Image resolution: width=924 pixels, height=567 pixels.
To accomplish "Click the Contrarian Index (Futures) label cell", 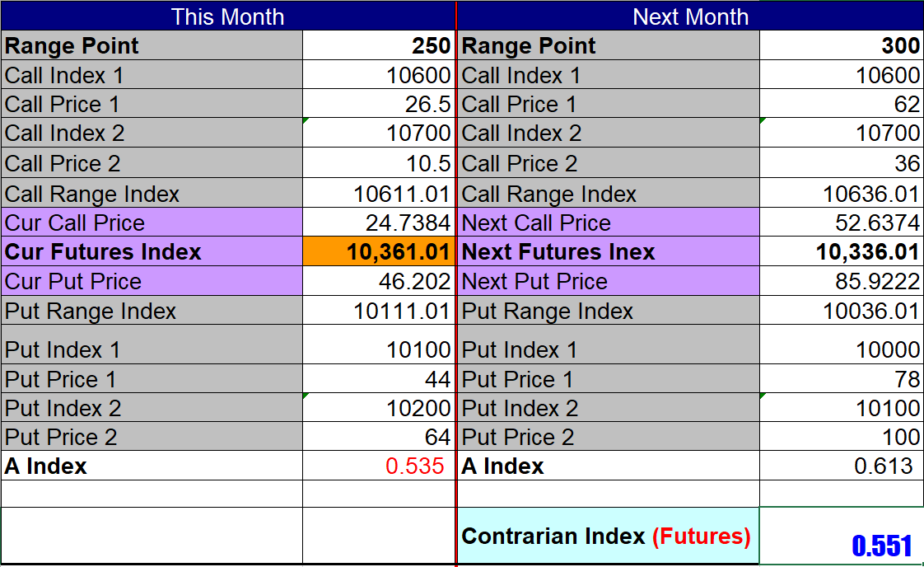I will coord(607,537).
